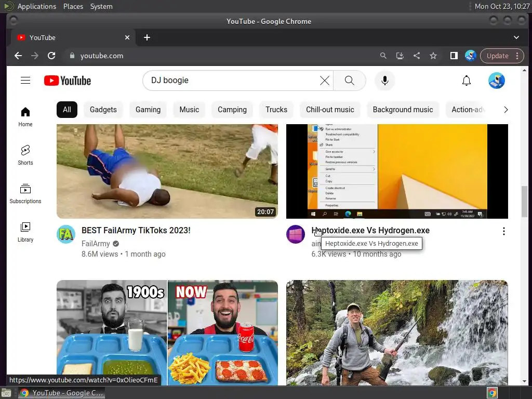Bookmark this tab with star icon

coord(433,56)
